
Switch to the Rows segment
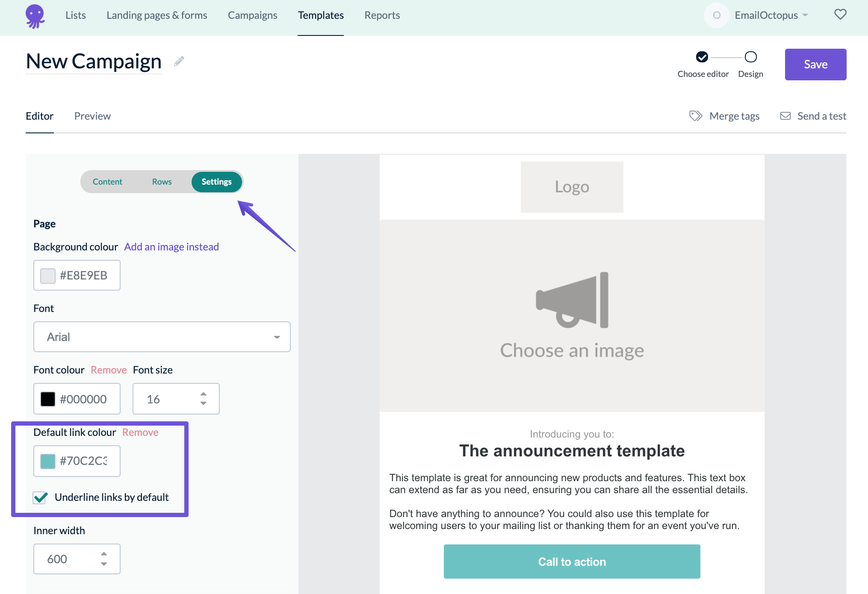pos(162,182)
